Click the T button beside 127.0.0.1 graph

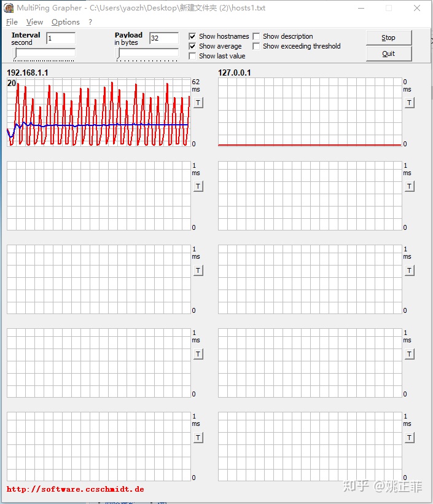(x=409, y=103)
